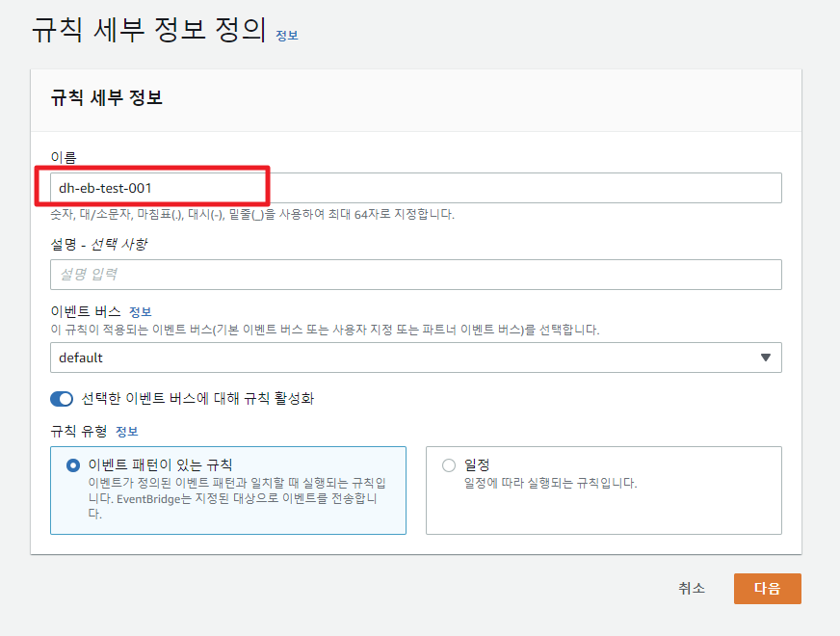Open the 정보 link next to 규칙 유형
This screenshot has height=636, width=840.
(126, 431)
